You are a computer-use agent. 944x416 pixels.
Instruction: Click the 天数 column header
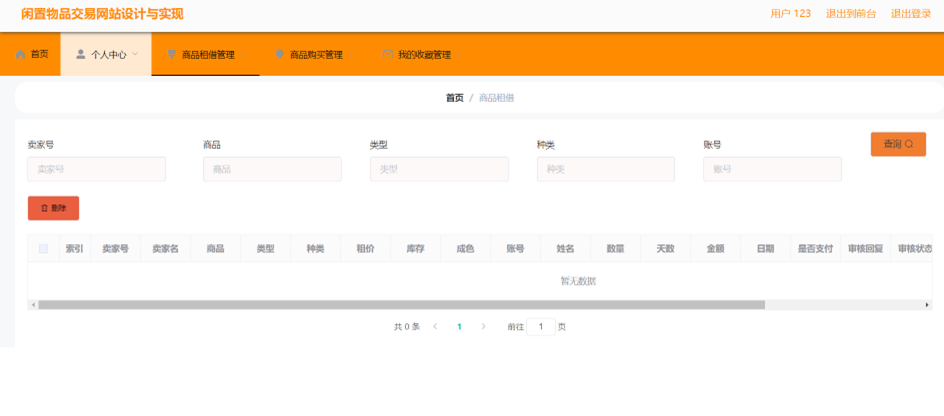pyautogui.click(x=665, y=249)
